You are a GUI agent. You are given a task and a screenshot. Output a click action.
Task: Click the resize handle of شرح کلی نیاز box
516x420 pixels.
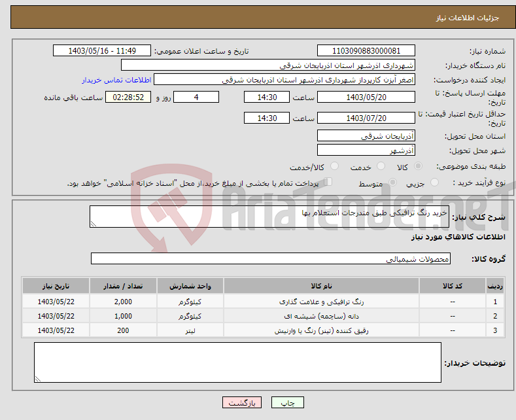94,224
